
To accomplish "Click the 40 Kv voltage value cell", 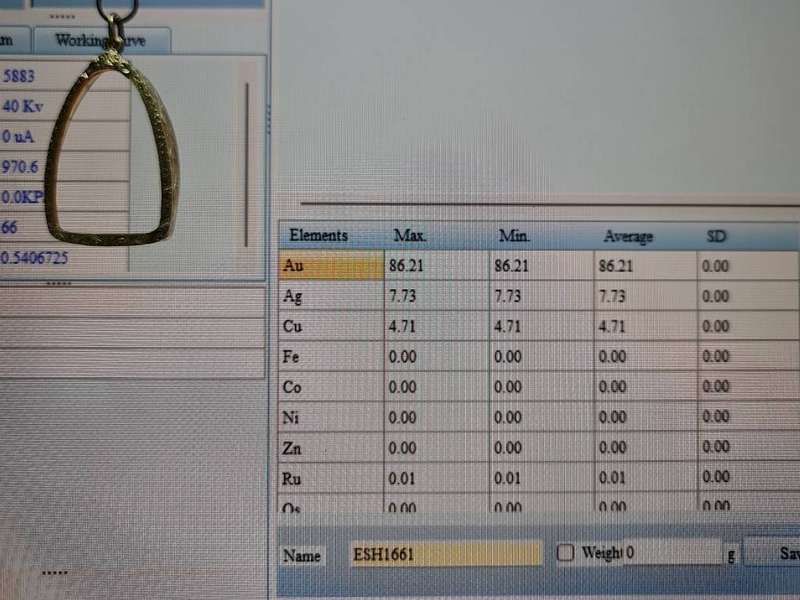I will pyautogui.click(x=22, y=106).
